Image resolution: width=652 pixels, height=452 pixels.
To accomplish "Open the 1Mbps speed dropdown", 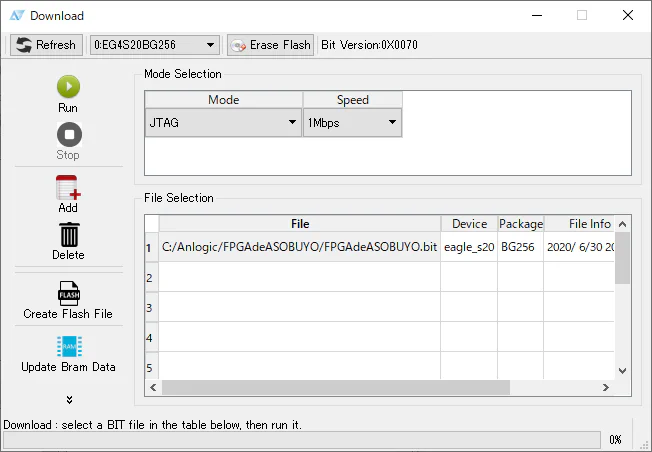I will click(353, 122).
